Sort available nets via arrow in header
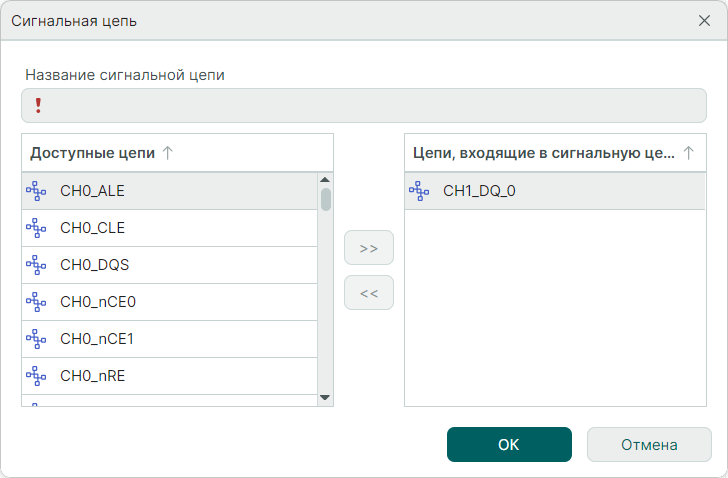The height and width of the screenshot is (478, 728). pyautogui.click(x=168, y=153)
